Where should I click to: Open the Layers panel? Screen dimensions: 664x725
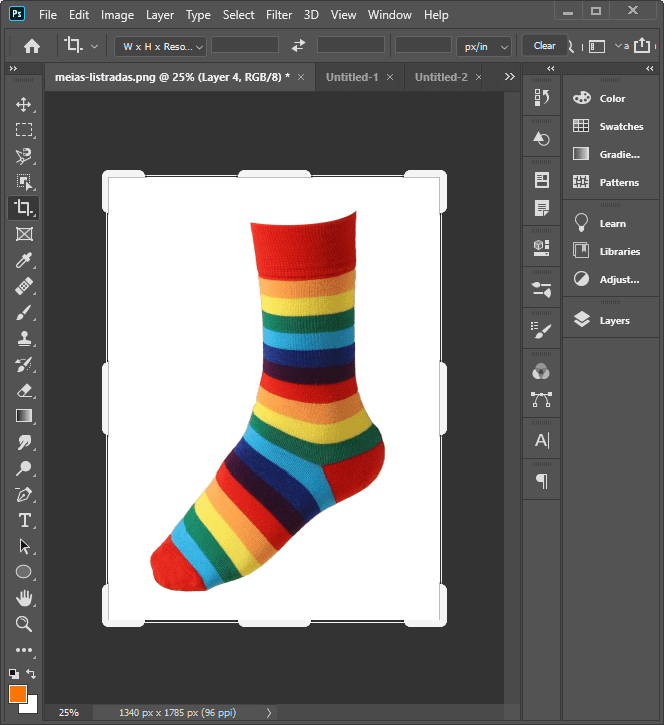610,320
